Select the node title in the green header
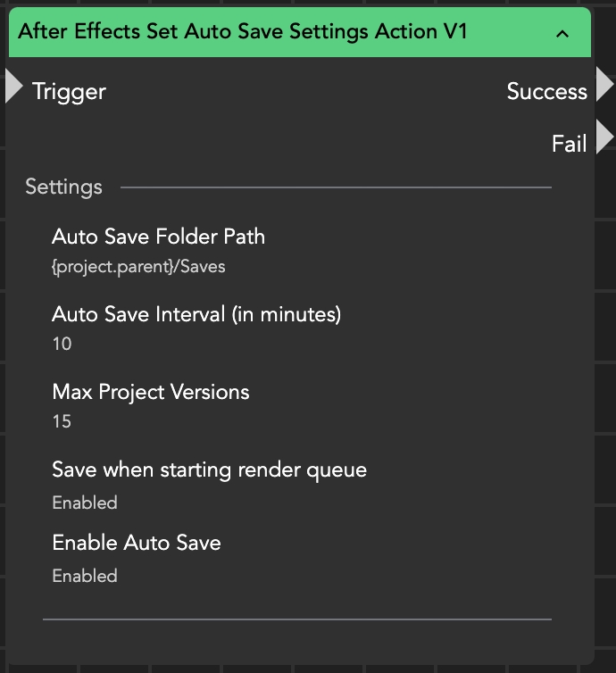616x673 pixels. pos(243,32)
